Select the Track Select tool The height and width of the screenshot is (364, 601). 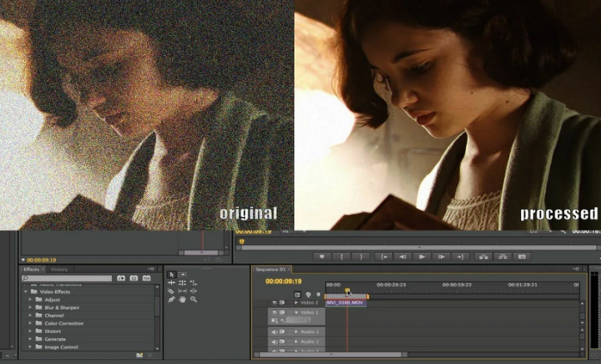(183, 275)
